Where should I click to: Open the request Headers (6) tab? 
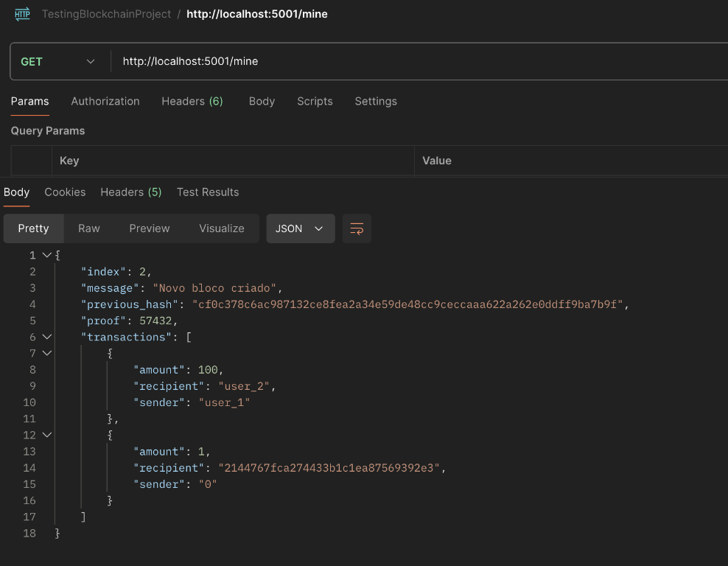tap(192, 101)
